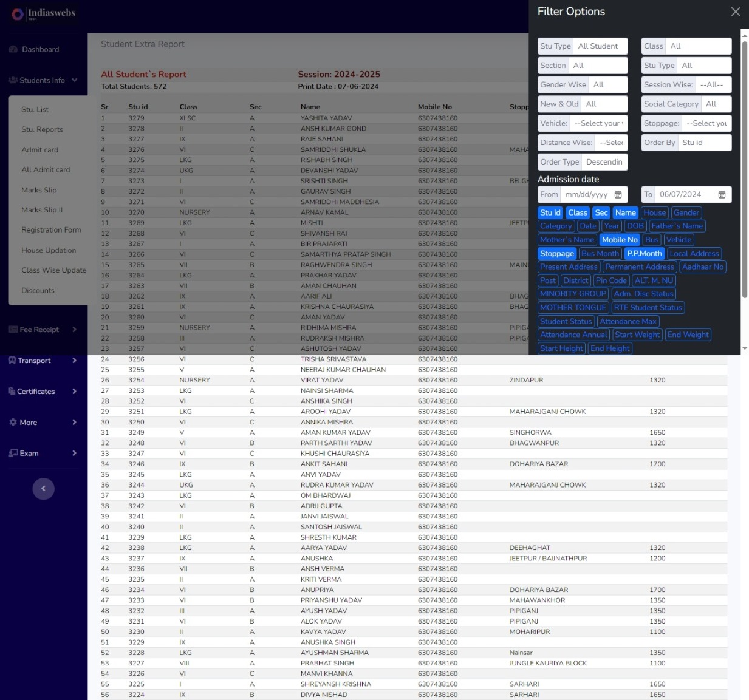
Task: Expand the More submenu arrow
Action: [x=75, y=423]
